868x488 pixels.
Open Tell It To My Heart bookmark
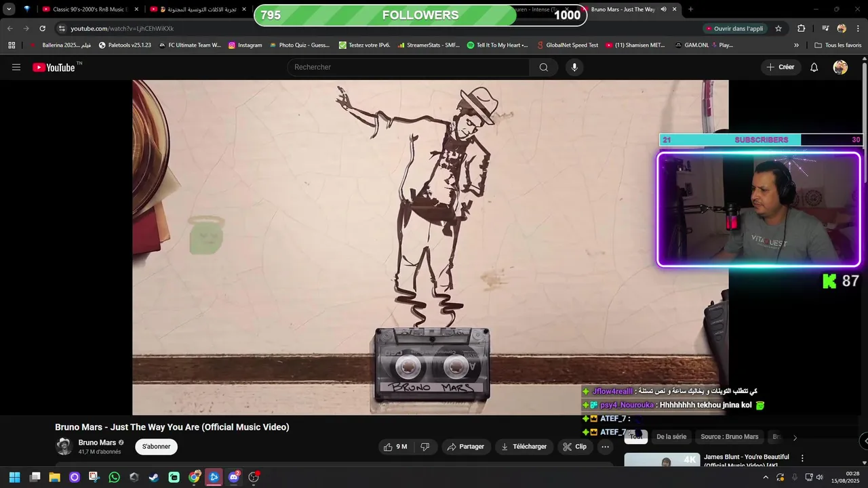click(498, 45)
